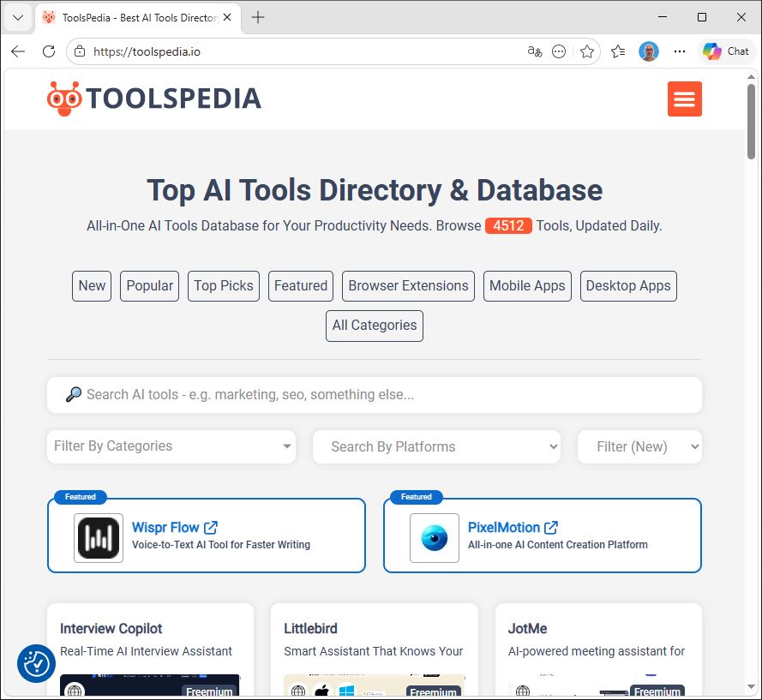762x700 pixels.
Task: Open the Interview Copilot tool title
Action: [x=111, y=629]
